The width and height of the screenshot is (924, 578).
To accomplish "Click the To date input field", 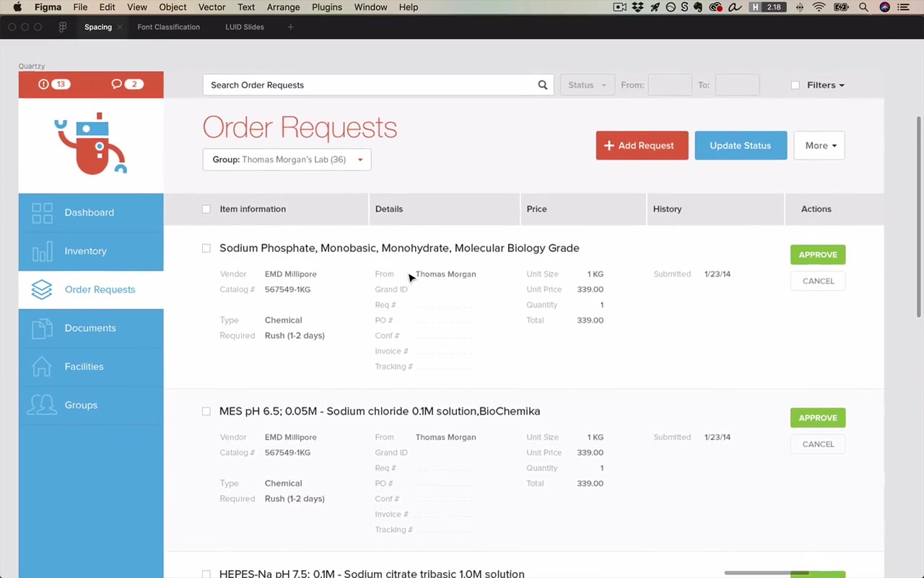I will click(x=737, y=85).
